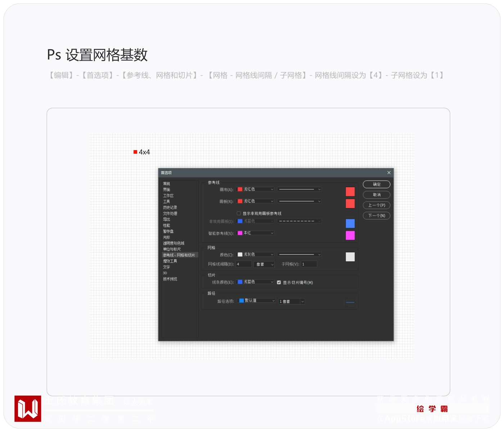Image resolution: width=504 pixels, height=432 pixels.
Task: Open the 非现用画板(I) color dropdown
Action: (255, 221)
